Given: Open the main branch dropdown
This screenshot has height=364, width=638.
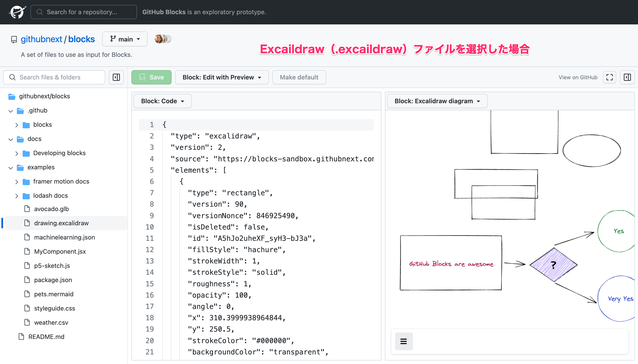Looking at the screenshot, I should click(125, 39).
